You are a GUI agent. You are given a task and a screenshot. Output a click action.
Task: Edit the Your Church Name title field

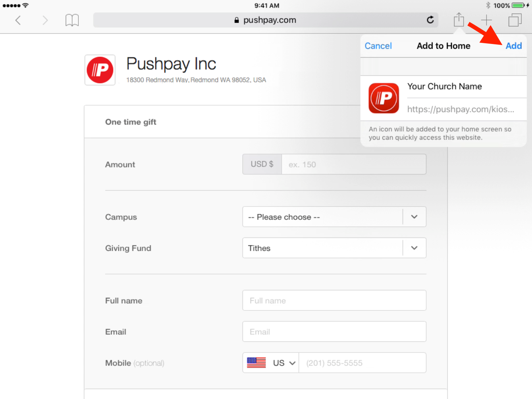coord(464,86)
